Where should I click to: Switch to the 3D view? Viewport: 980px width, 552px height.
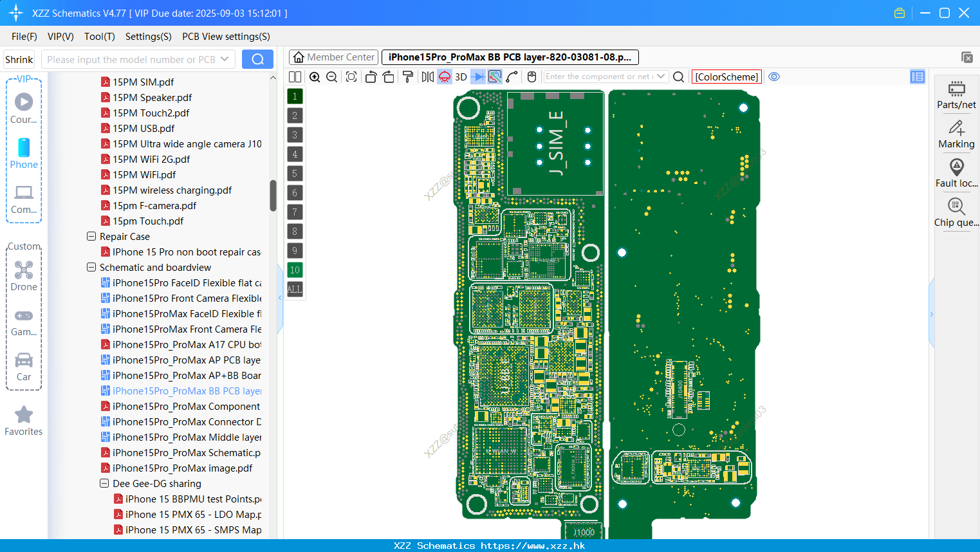pos(461,77)
